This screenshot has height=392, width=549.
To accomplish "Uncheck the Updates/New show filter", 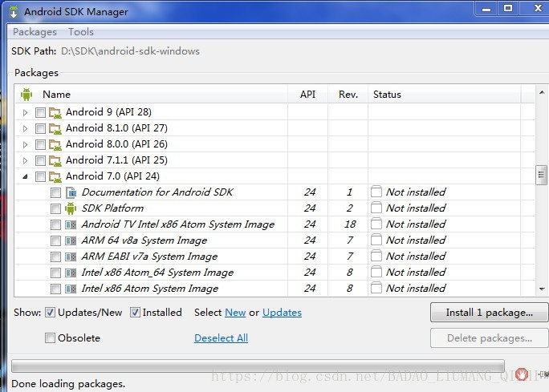I will coord(50,313).
